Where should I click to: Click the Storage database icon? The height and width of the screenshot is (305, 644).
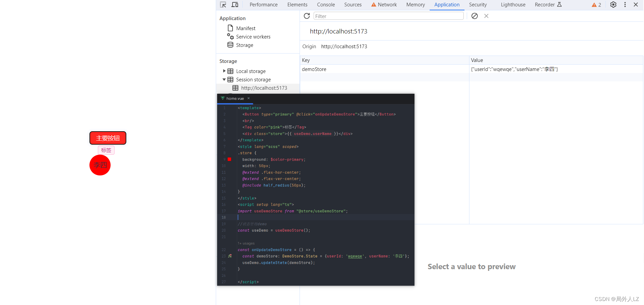tap(230, 45)
